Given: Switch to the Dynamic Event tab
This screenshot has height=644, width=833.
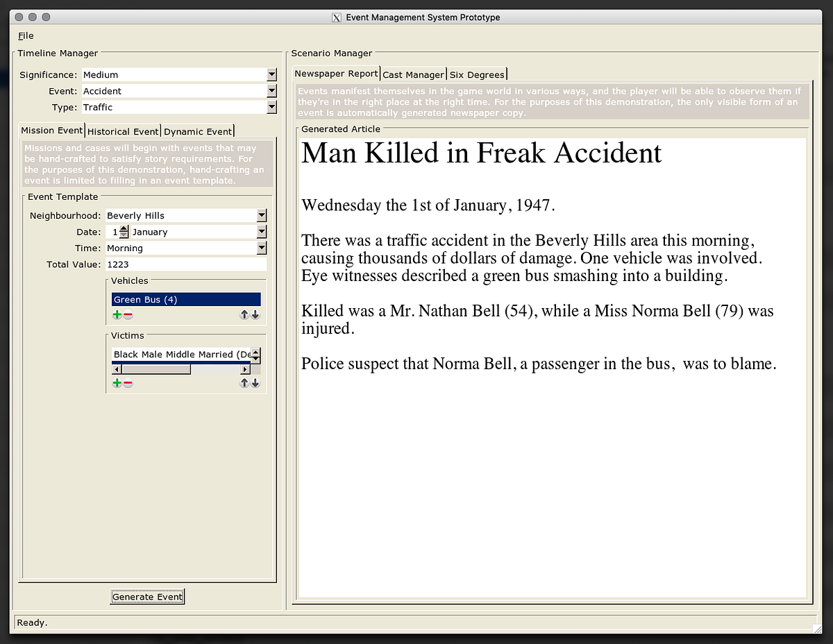Looking at the screenshot, I should (198, 131).
